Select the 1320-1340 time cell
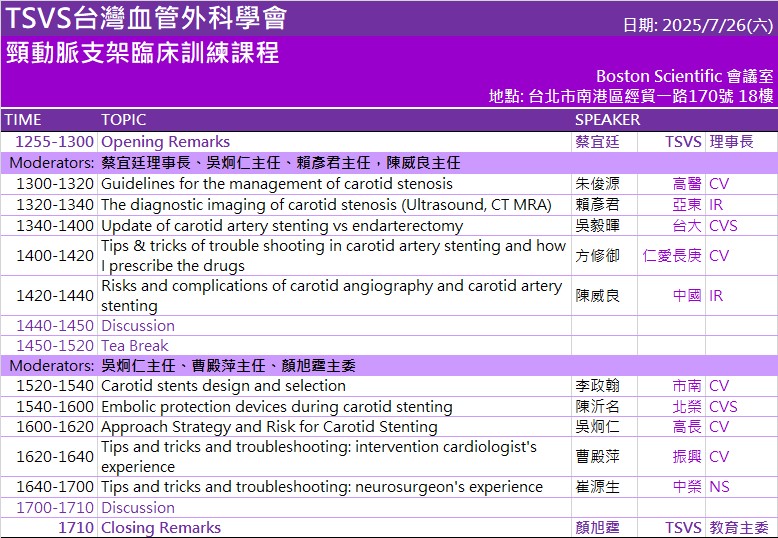The width and height of the screenshot is (778, 538). click(x=55, y=205)
